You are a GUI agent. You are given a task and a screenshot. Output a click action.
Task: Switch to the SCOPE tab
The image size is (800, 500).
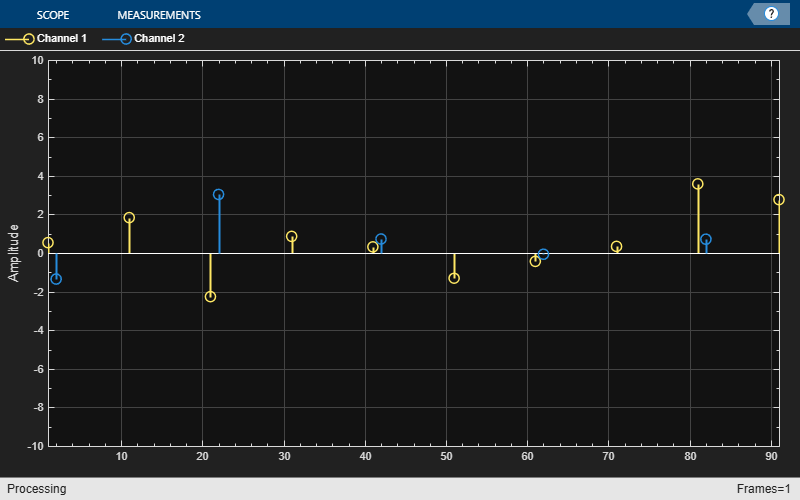tap(53, 15)
